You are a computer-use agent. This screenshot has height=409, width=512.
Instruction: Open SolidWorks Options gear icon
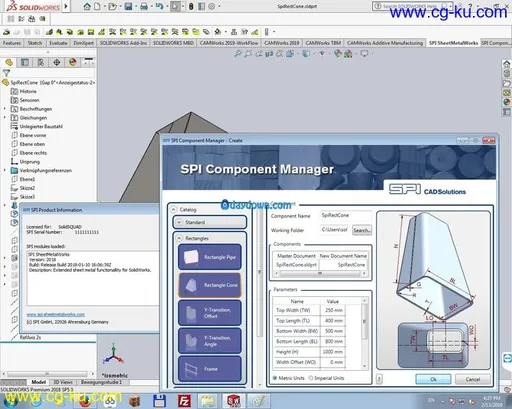pyautogui.click(x=211, y=6)
